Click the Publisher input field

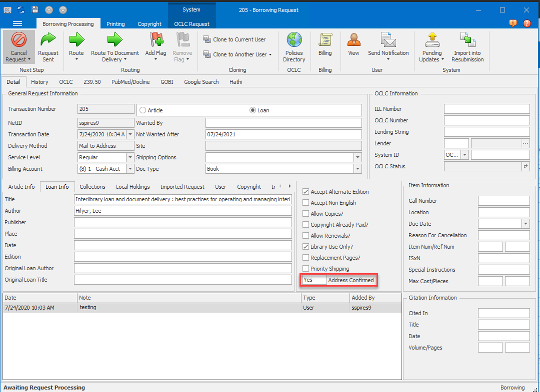(182, 222)
